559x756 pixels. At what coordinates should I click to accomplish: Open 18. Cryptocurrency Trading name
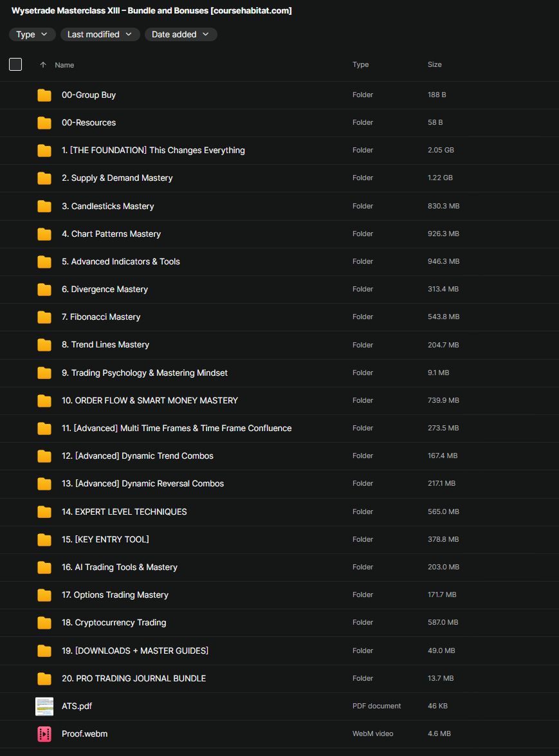(114, 623)
